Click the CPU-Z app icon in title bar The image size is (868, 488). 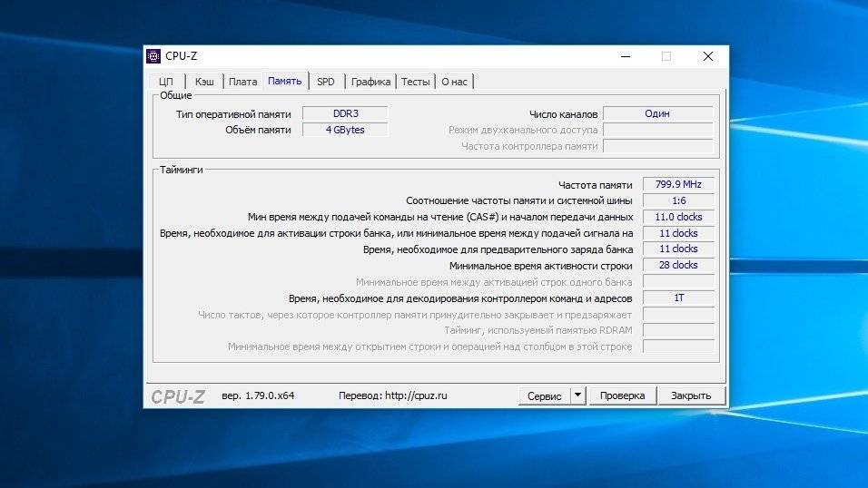[153, 56]
